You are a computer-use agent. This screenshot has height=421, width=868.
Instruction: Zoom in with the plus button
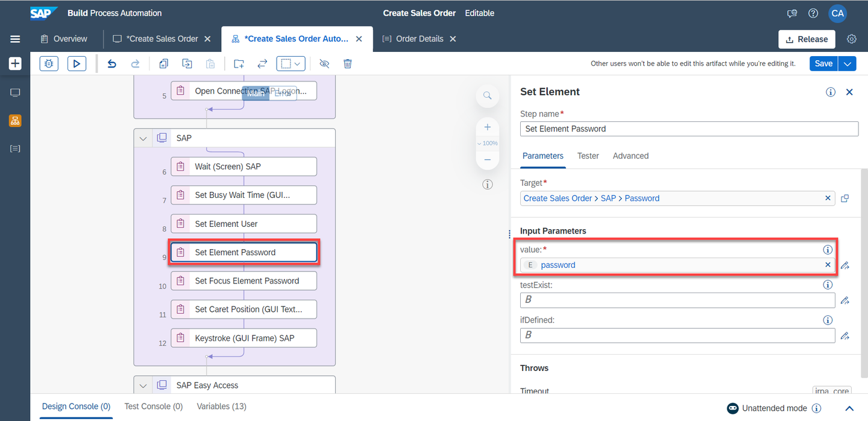click(x=488, y=127)
